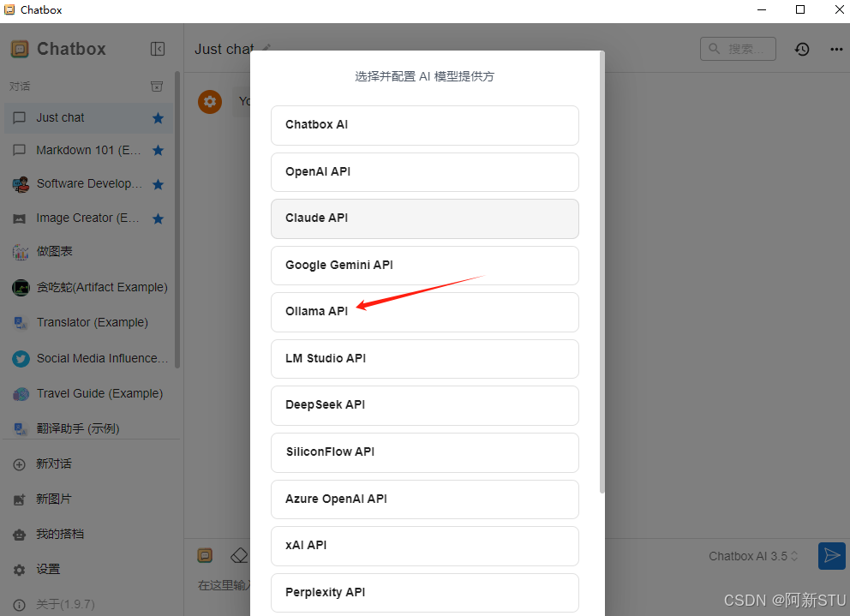
Task: Select Azure OpenAI API provider
Action: [425, 499]
